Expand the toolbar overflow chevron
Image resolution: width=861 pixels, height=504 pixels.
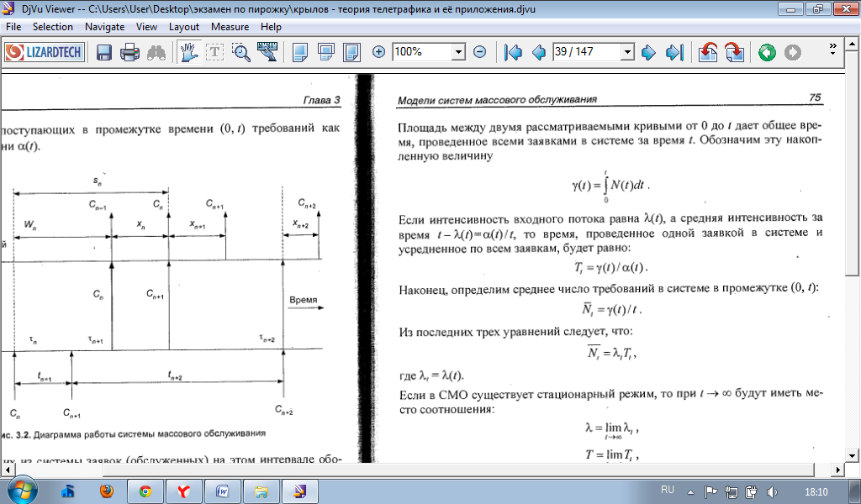click(x=833, y=50)
